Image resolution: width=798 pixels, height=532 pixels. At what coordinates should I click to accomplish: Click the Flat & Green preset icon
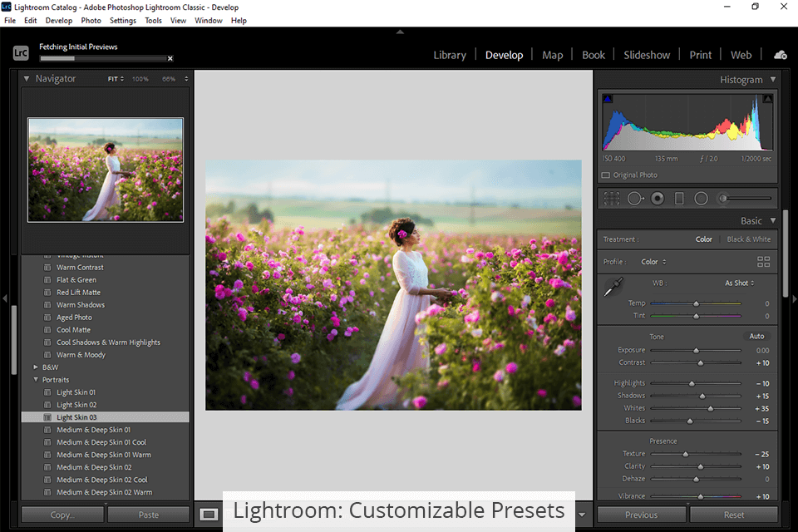coord(47,280)
